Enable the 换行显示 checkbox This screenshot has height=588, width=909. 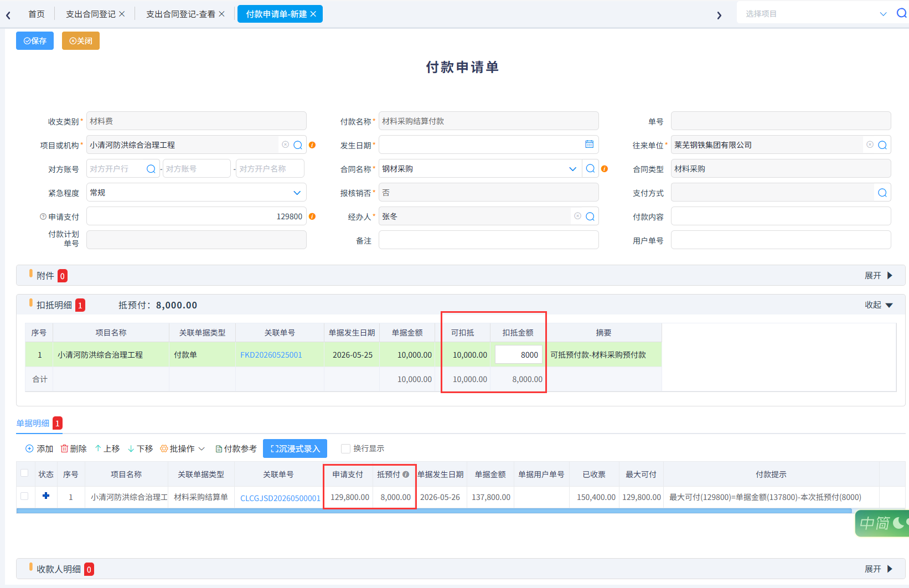click(345, 448)
